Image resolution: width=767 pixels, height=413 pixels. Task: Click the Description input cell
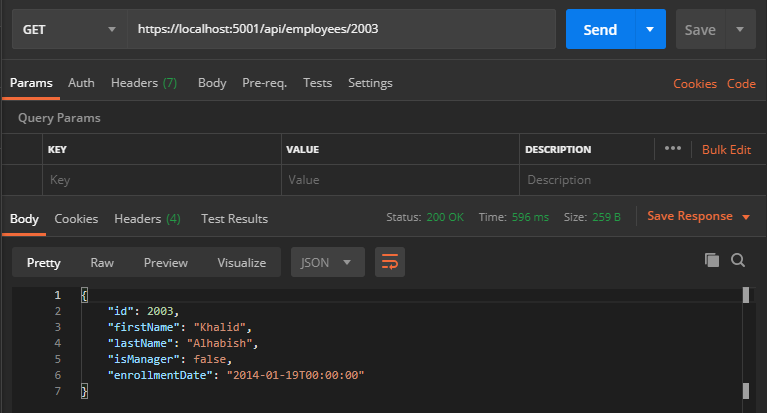(x=642, y=180)
